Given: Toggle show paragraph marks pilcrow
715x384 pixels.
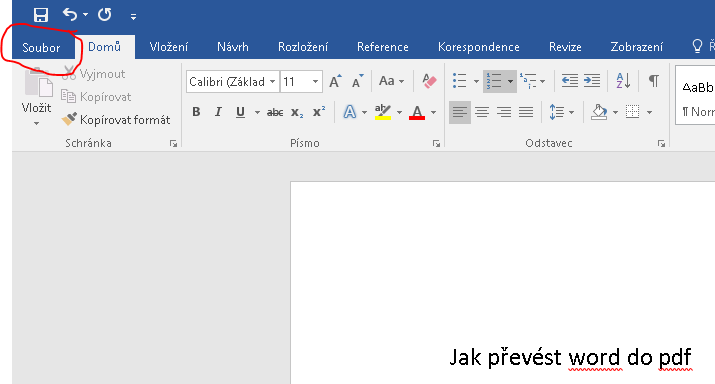Looking at the screenshot, I should pos(654,81).
